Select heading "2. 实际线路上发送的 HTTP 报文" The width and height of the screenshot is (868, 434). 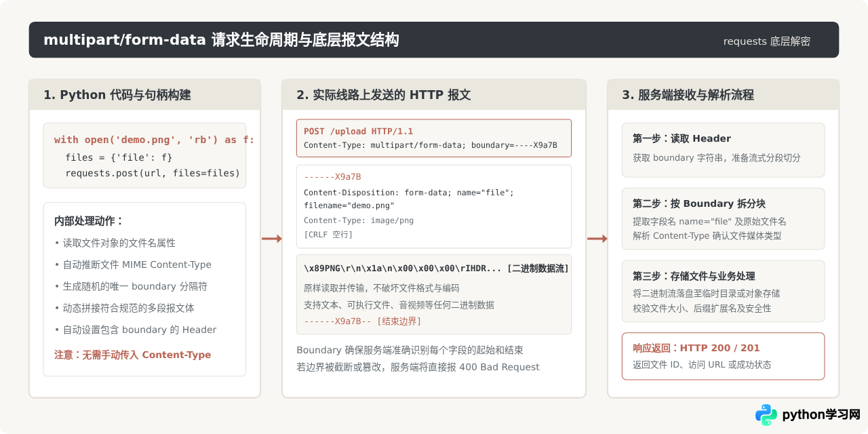click(x=383, y=95)
